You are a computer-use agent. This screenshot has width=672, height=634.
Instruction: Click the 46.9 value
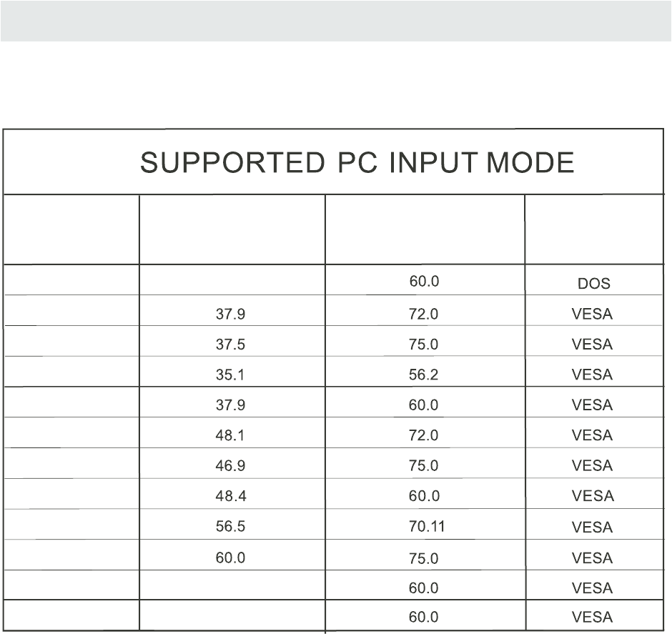(230, 465)
